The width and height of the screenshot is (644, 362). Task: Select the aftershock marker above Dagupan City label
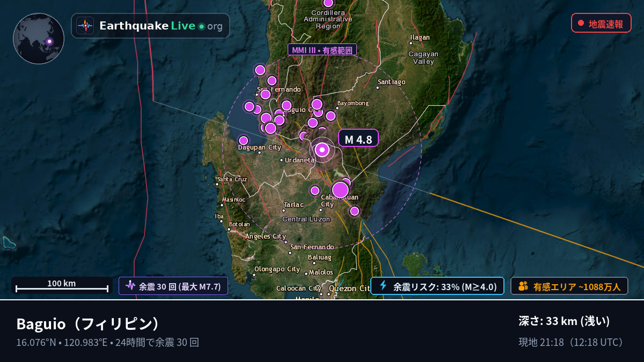[243, 141]
